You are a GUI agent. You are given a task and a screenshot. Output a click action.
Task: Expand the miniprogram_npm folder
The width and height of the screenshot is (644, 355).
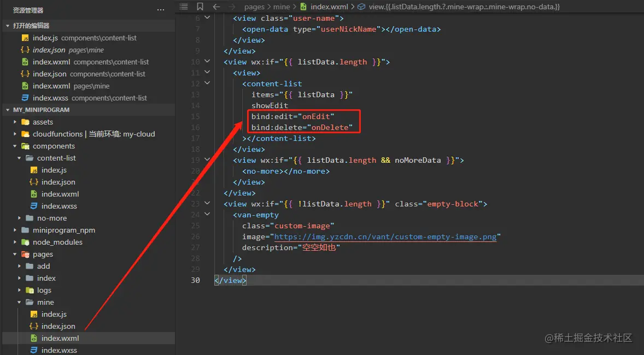point(15,230)
